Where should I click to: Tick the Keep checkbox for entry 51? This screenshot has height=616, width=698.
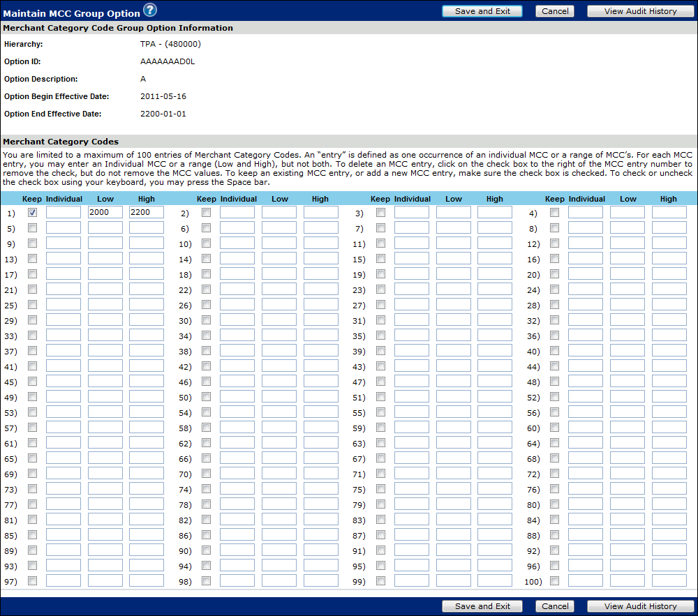point(380,397)
